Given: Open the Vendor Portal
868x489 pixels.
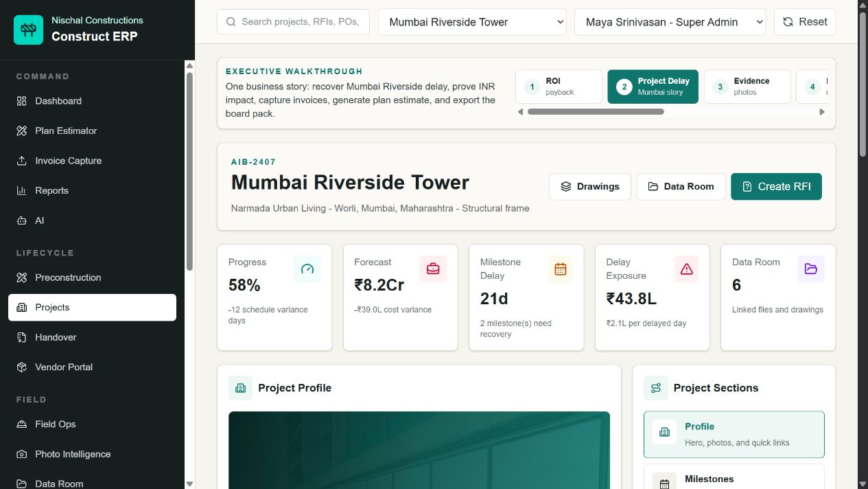Looking at the screenshot, I should [x=92, y=367].
